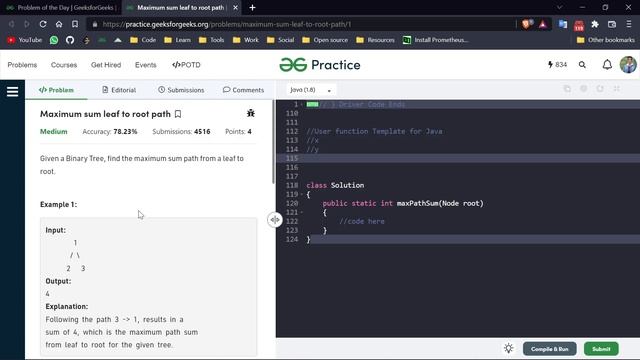Open the notifications bell icon
The width and height of the screenshot is (640, 360).
[x=607, y=64]
